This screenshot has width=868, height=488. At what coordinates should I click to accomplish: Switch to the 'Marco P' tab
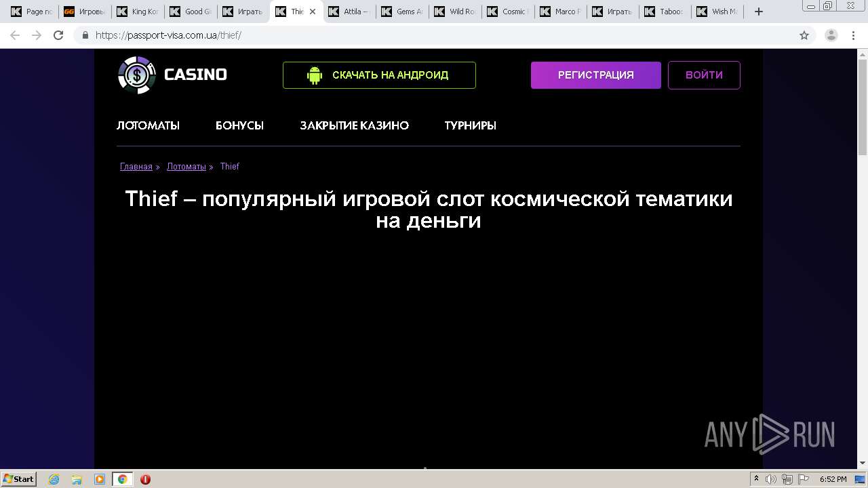(561, 12)
